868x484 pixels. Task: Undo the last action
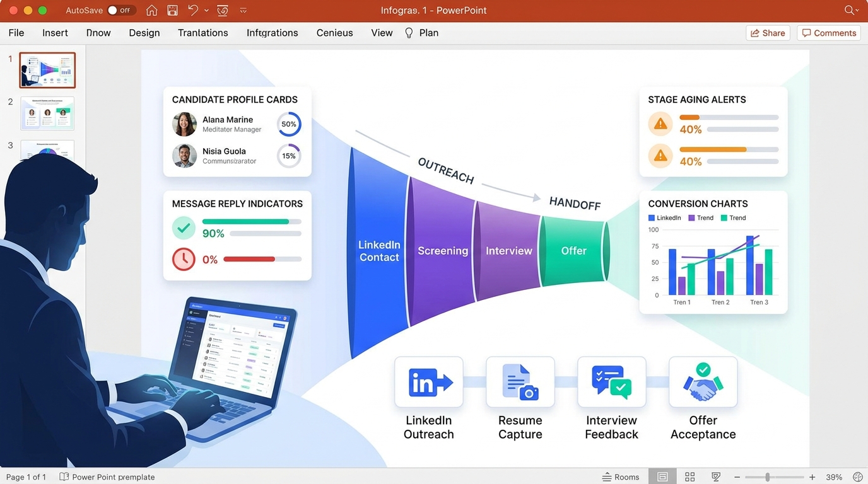tap(193, 10)
